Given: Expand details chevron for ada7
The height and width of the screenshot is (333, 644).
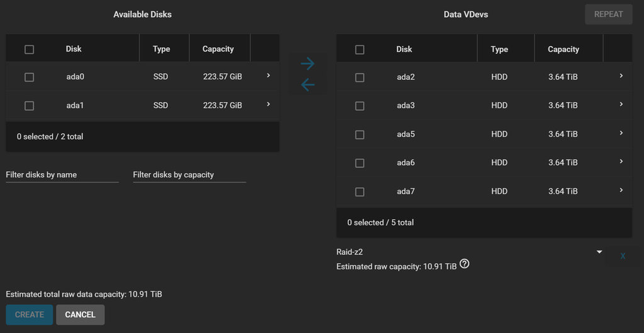Looking at the screenshot, I should pyautogui.click(x=621, y=191).
